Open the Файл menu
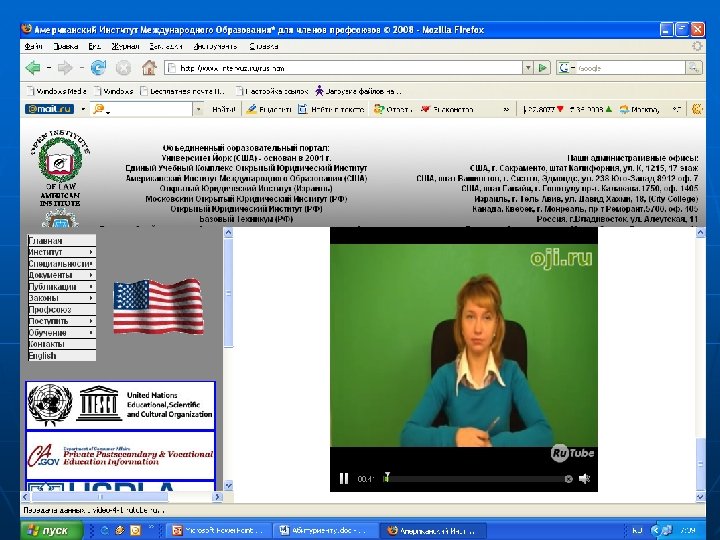This screenshot has width=720, height=540. point(34,46)
